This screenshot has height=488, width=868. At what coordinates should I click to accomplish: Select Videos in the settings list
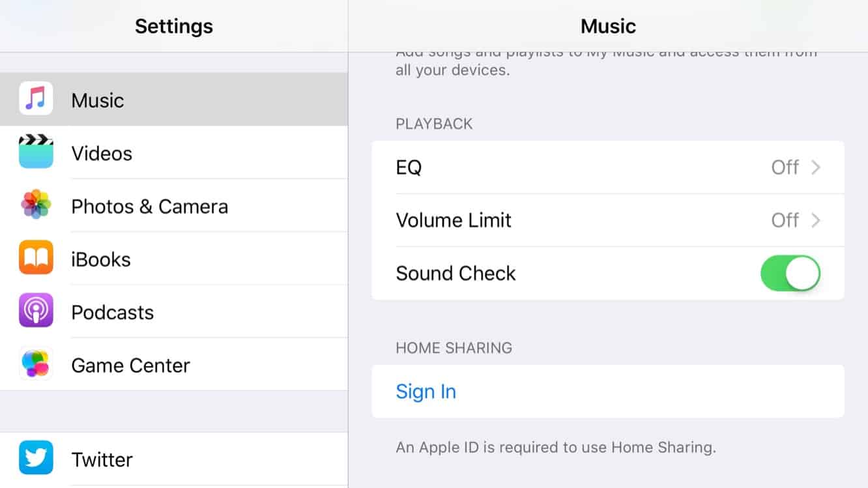click(102, 154)
